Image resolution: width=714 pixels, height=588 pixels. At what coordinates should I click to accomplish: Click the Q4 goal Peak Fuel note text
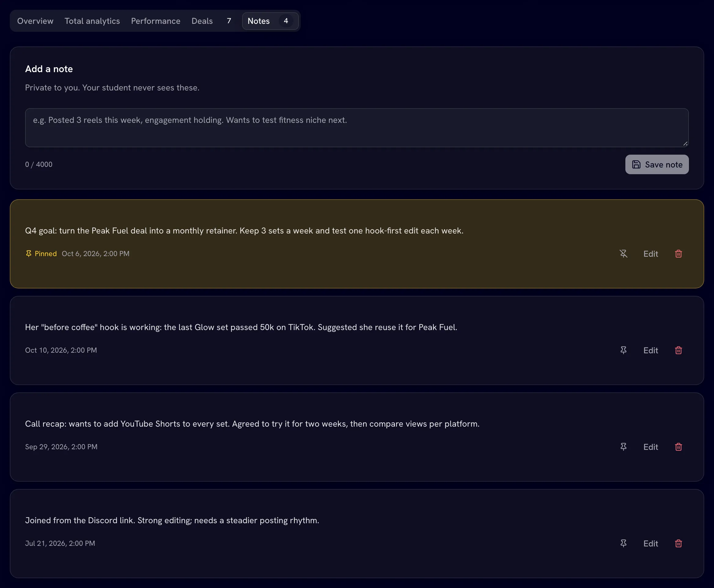pyautogui.click(x=244, y=231)
